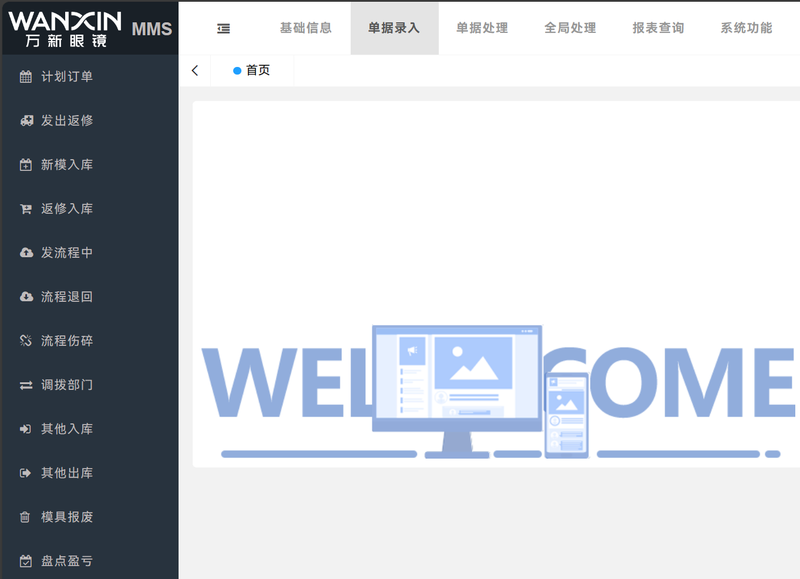Open 流程退回 in the sidebar
800x579 pixels.
pyautogui.click(x=89, y=296)
